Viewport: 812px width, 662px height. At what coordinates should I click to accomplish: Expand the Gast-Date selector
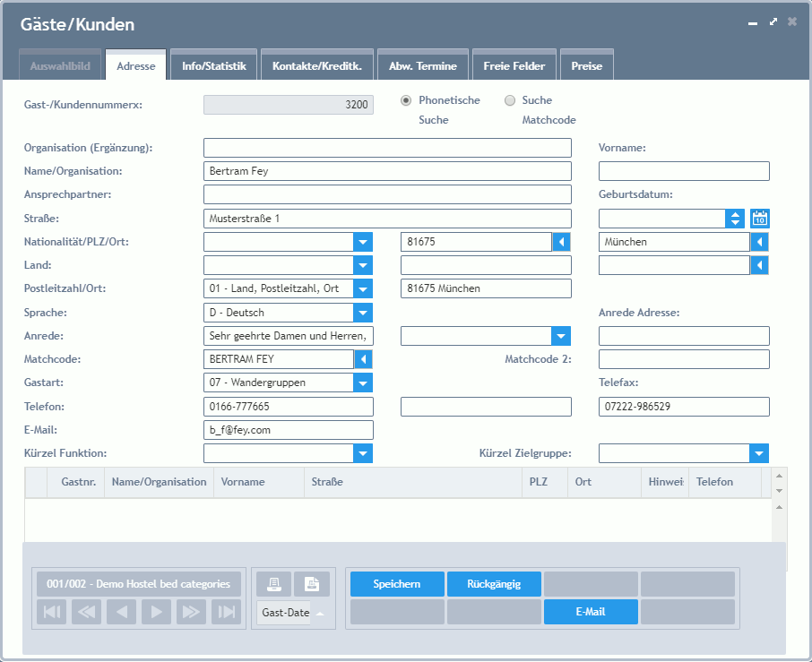[320, 614]
